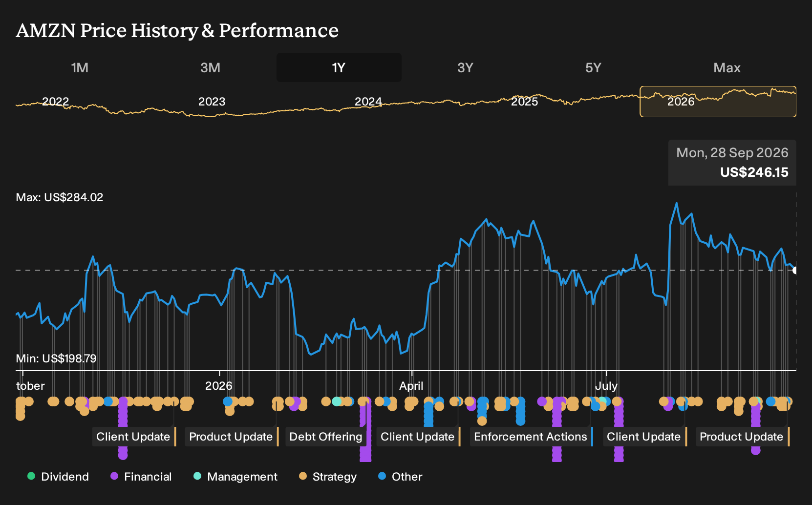The width and height of the screenshot is (812, 505).
Task: Click the green Dividend legend dot
Action: (31, 476)
